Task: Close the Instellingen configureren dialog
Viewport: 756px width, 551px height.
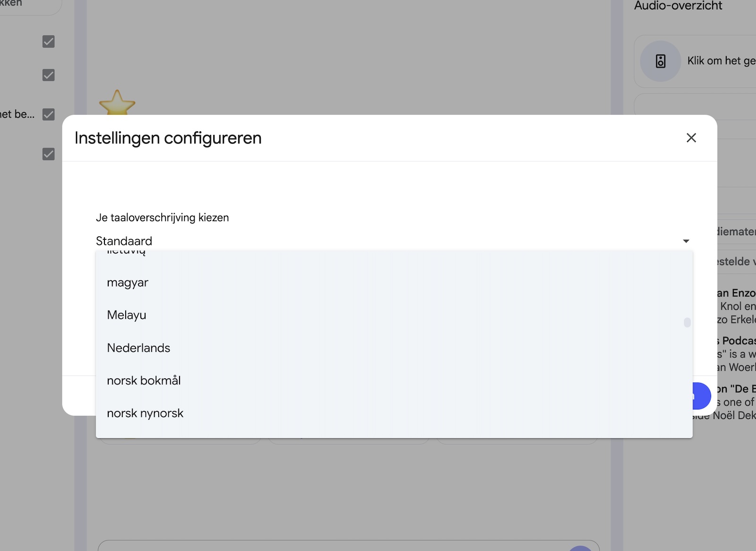Action: pos(691,138)
